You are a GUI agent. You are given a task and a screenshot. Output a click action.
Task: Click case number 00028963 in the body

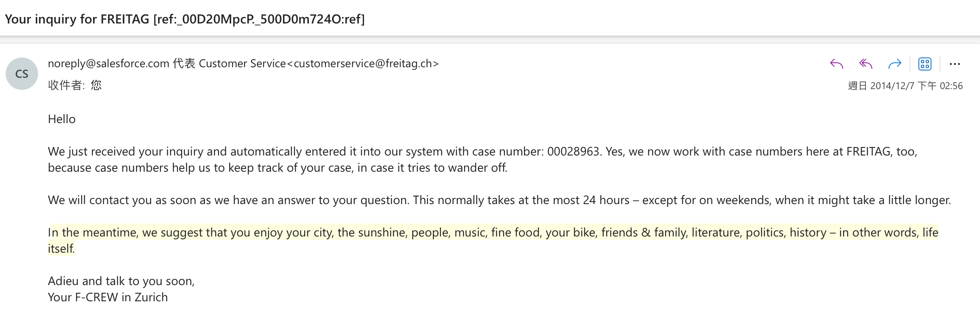coord(573,151)
